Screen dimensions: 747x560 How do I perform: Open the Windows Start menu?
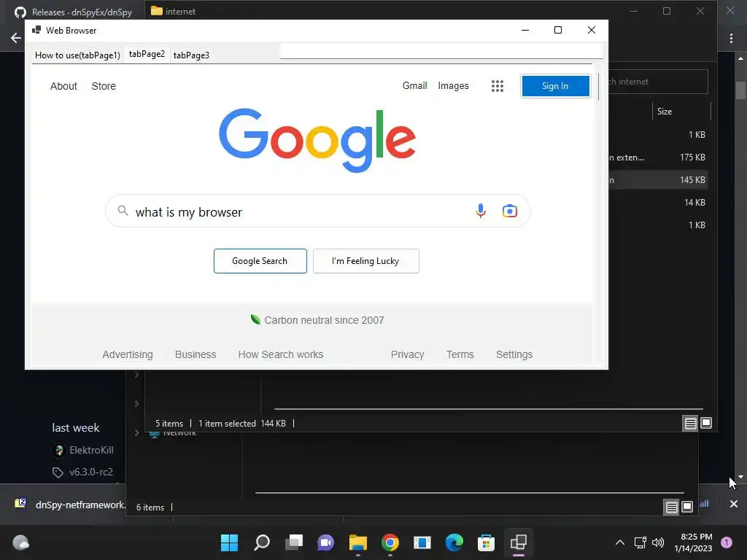(229, 542)
